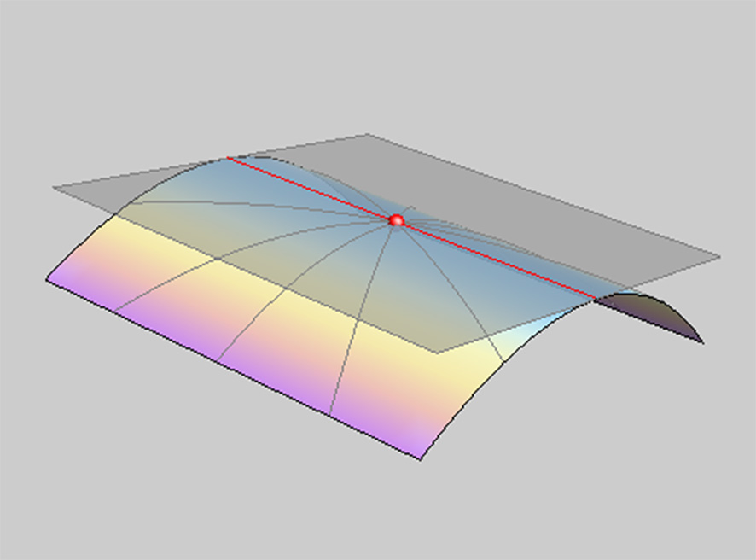Pick the red line right of the red point
This screenshot has height=560, width=756.
coord(495,259)
